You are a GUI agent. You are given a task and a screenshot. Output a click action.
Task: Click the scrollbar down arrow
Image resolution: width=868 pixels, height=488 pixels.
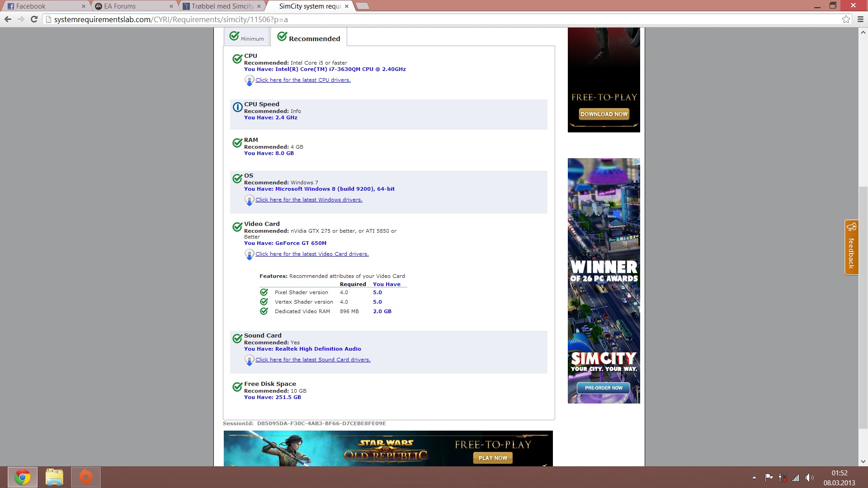(863, 461)
